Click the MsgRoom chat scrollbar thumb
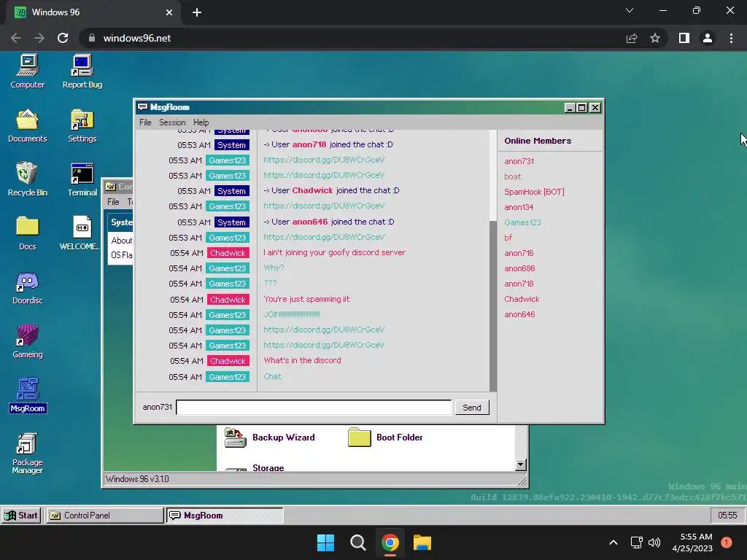The image size is (747, 560). (x=492, y=306)
